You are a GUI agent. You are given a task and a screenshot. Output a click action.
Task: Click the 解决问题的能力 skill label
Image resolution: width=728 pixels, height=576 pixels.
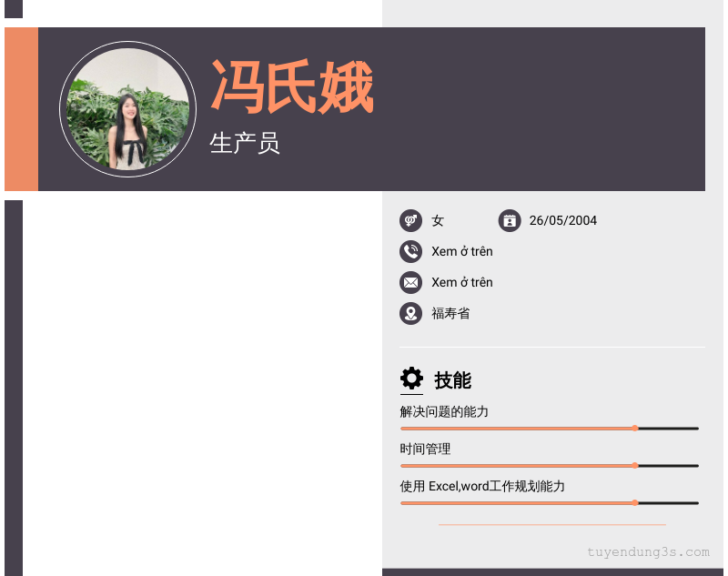pos(444,412)
